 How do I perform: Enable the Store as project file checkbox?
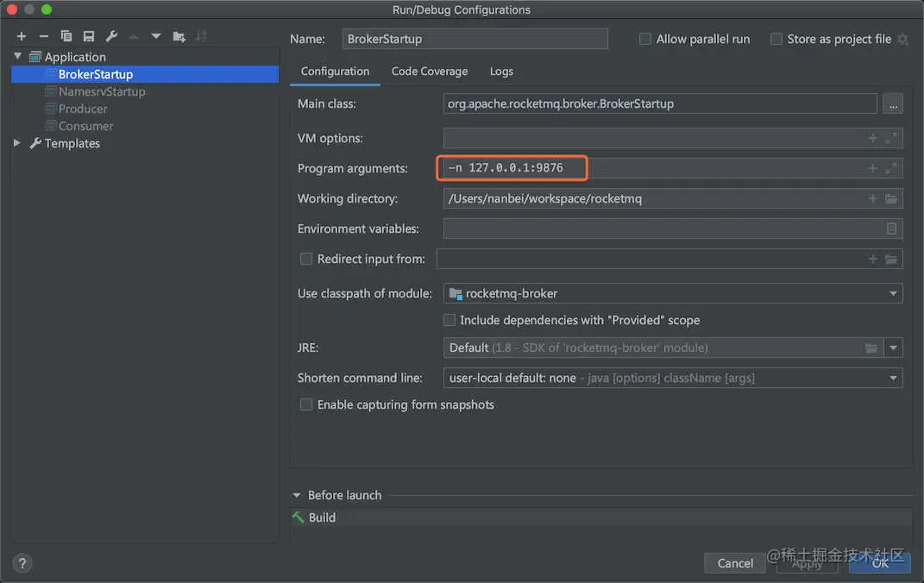[776, 39]
